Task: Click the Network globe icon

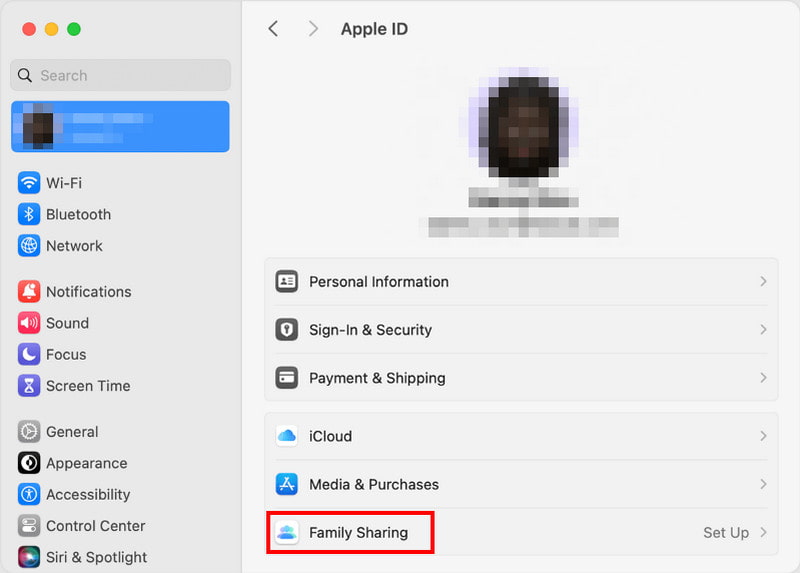Action: (x=29, y=245)
